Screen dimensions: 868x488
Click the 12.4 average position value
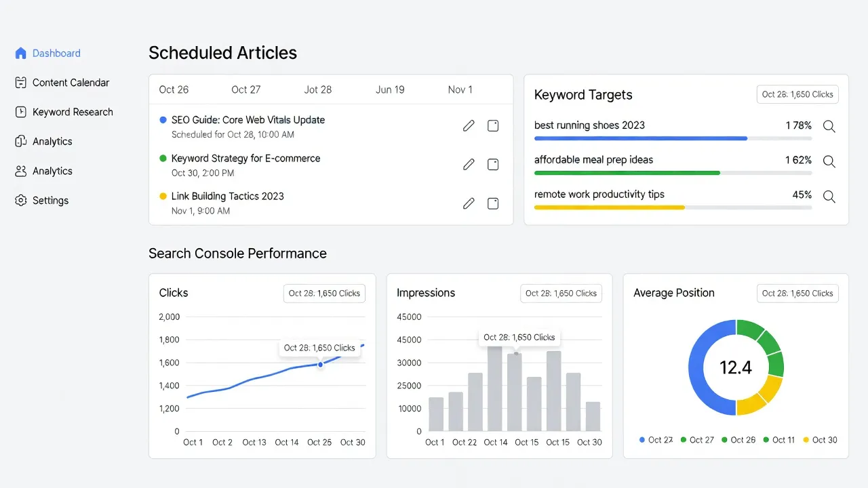click(x=736, y=368)
